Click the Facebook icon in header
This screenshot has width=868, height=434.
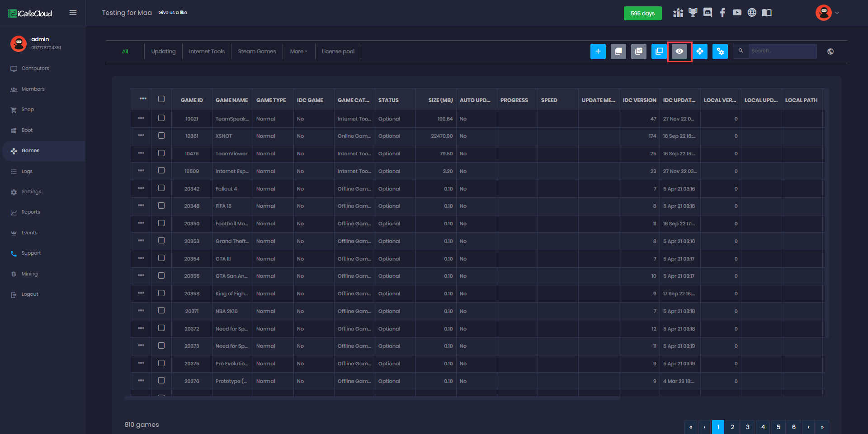(722, 13)
